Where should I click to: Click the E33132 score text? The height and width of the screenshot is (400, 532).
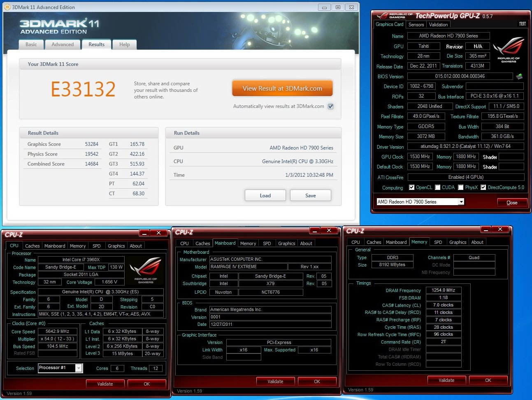(x=83, y=89)
